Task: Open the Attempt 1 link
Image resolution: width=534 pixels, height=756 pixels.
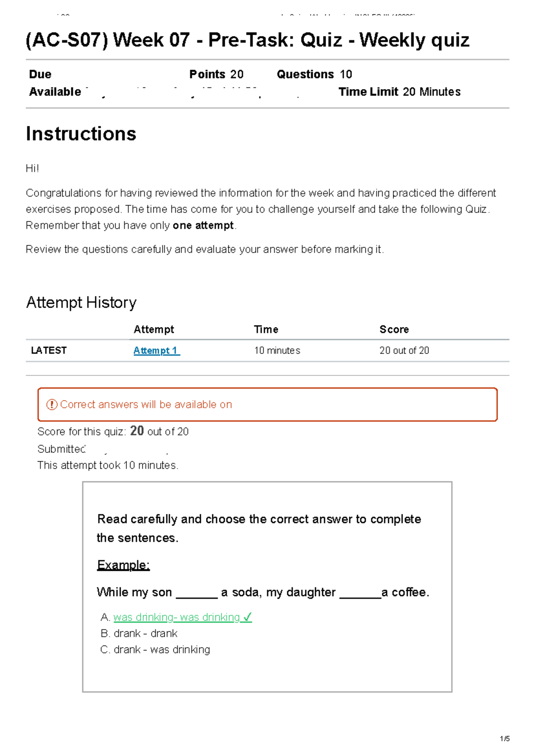Action: click(x=156, y=351)
